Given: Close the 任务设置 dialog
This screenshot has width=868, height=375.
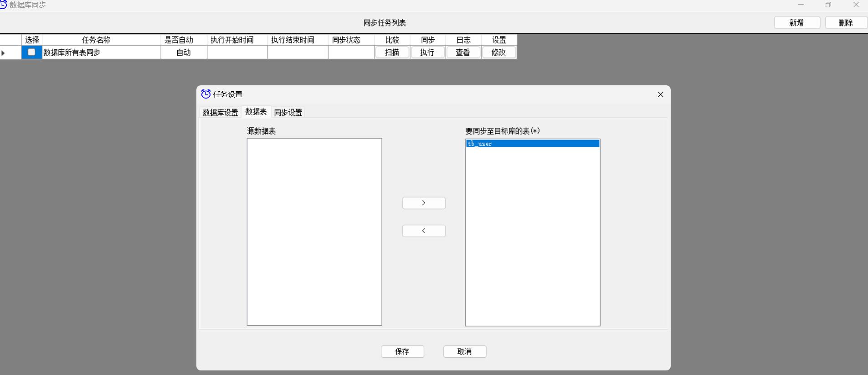Looking at the screenshot, I should pos(661,94).
